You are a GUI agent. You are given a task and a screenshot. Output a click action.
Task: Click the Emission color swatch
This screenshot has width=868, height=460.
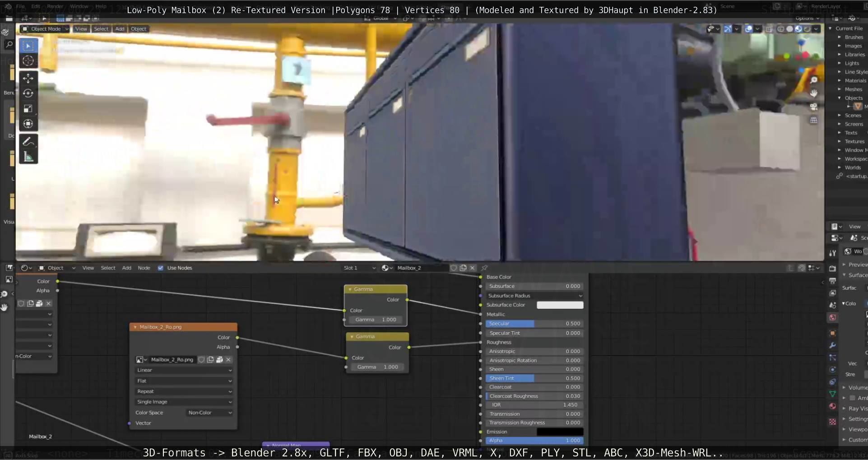[560, 432]
